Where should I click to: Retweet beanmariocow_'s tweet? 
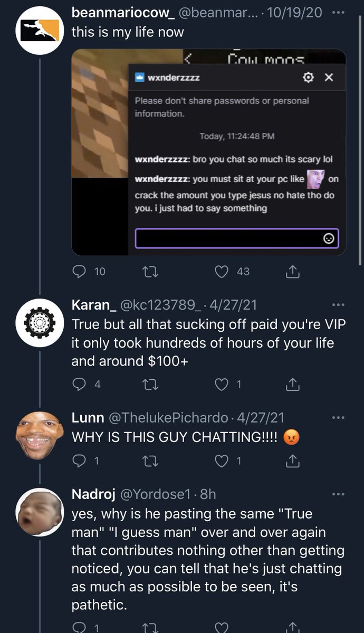coord(150,272)
